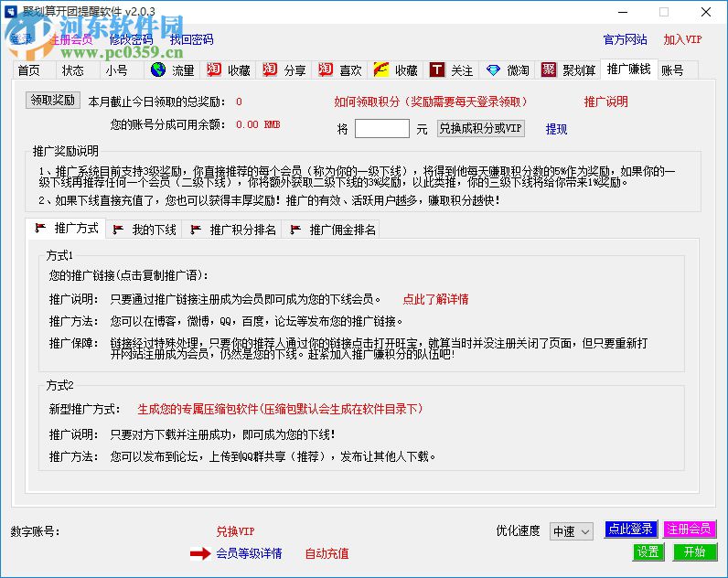
Task: Open the 推广说明 red link
Action: pyautogui.click(x=605, y=102)
